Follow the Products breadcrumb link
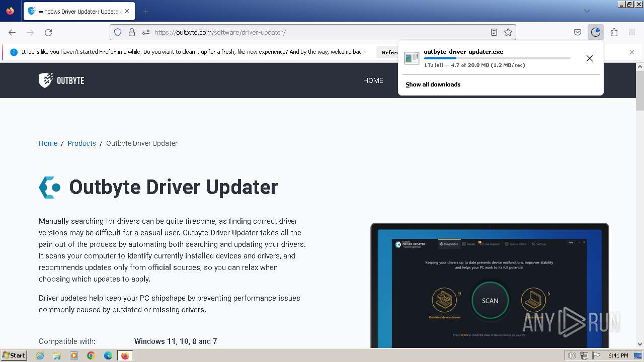The image size is (644, 362). point(82,143)
